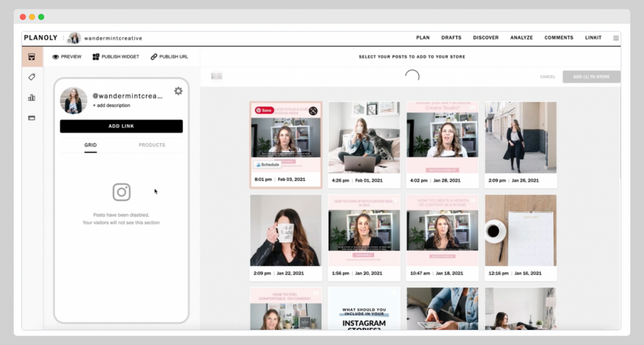This screenshot has width=644, height=345.
Task: Open the LINKIT menu
Action: tap(593, 37)
